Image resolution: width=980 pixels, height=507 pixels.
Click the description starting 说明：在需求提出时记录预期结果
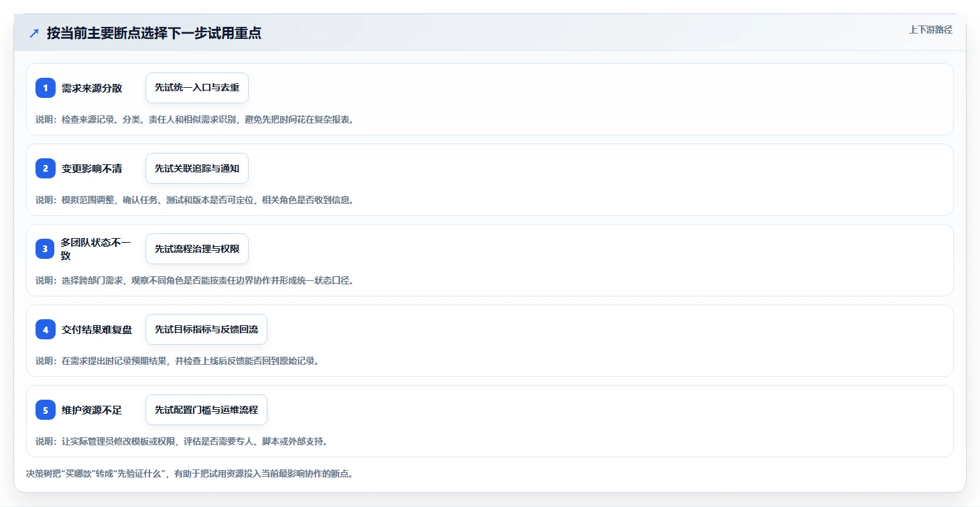(x=177, y=361)
